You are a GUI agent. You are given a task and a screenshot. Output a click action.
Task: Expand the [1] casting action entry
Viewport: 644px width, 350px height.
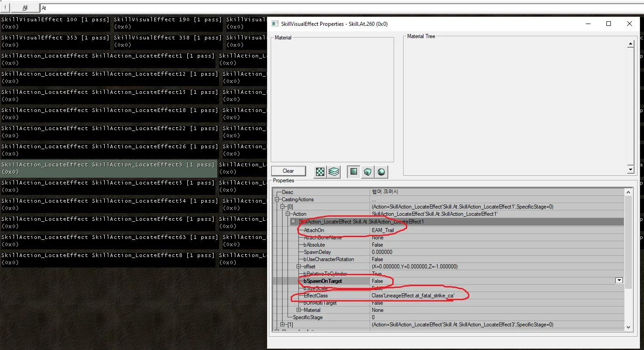coord(283,325)
